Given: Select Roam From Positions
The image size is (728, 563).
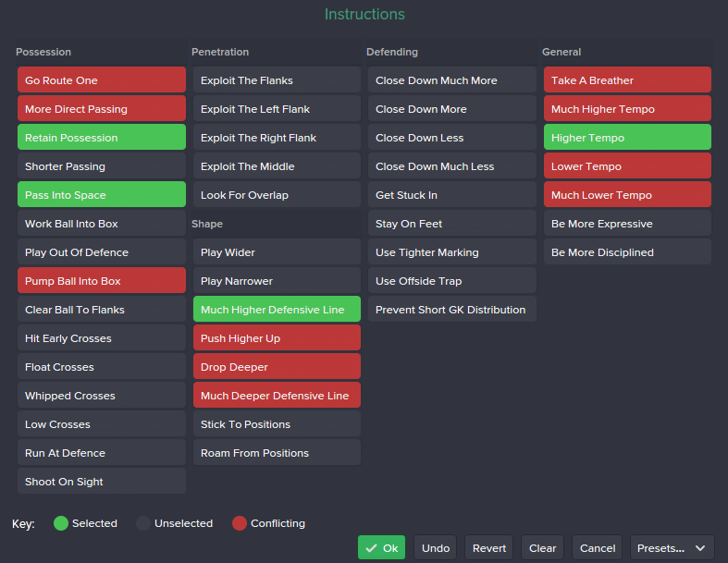Looking at the screenshot, I should click(277, 453).
